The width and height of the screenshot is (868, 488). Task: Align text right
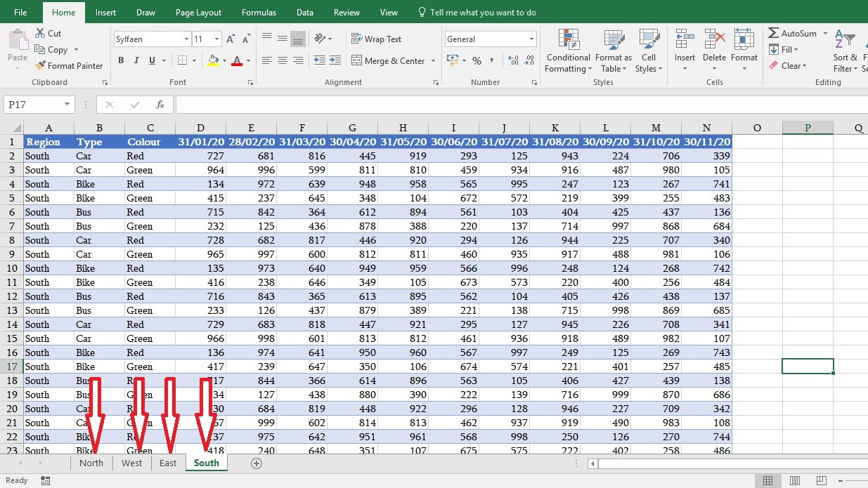[x=298, y=61]
